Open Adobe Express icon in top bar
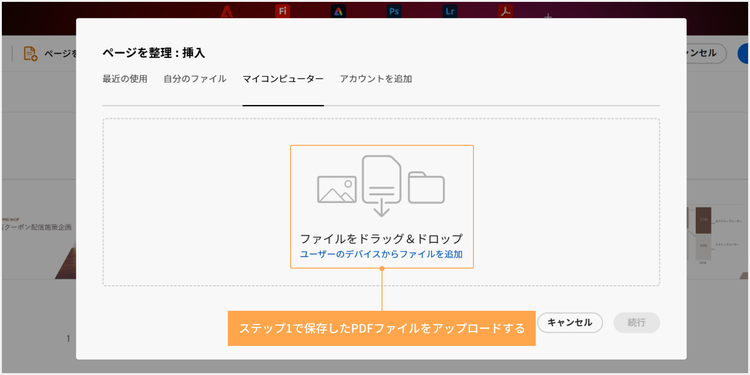Viewport: 750px width, 375px height. point(338,11)
